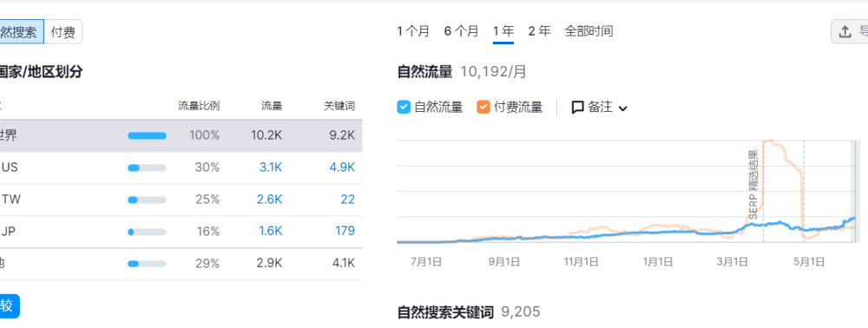Select the 1个月 time range tab
Screen dimensions: 868x328
413,31
